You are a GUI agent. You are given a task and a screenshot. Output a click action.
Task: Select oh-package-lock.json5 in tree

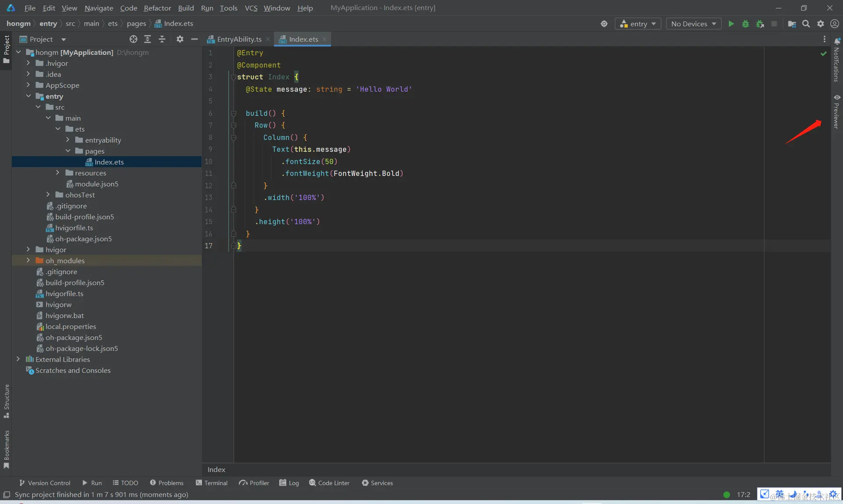tap(82, 348)
